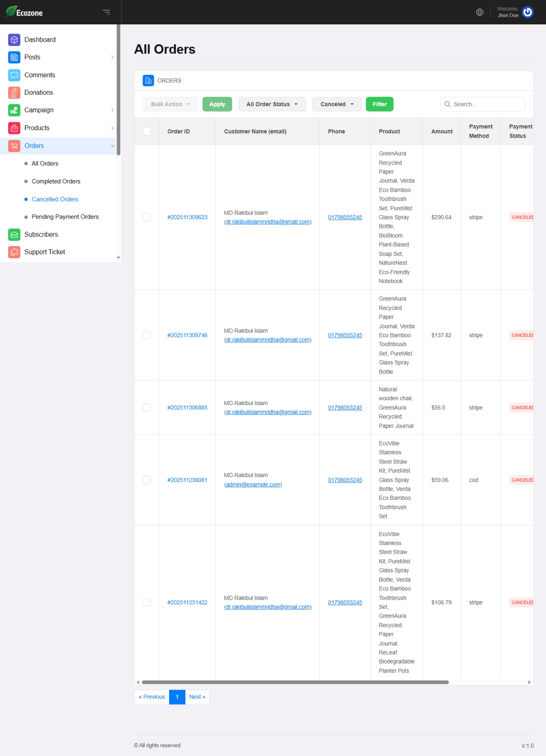The height and width of the screenshot is (756, 546).
Task: Open the language globe icon
Action: coord(480,12)
